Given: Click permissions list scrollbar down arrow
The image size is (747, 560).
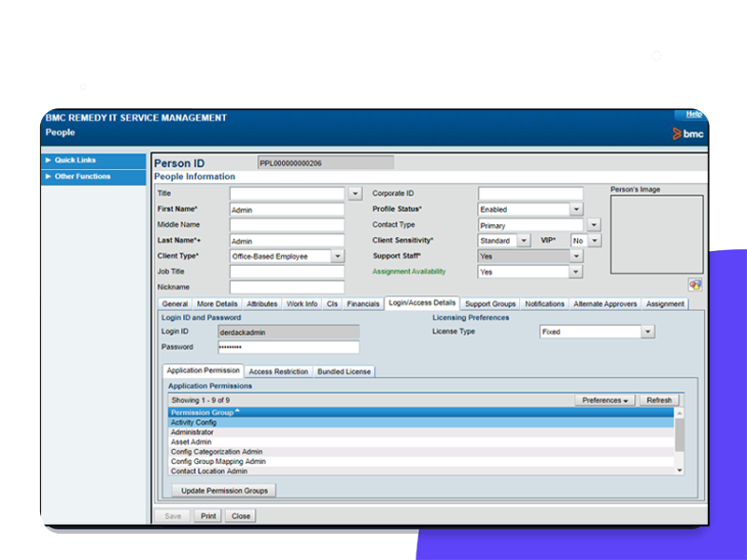Looking at the screenshot, I should click(x=680, y=470).
